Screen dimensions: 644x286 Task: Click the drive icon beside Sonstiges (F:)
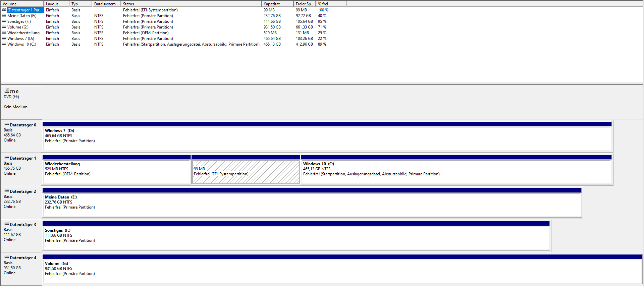coord(4,21)
